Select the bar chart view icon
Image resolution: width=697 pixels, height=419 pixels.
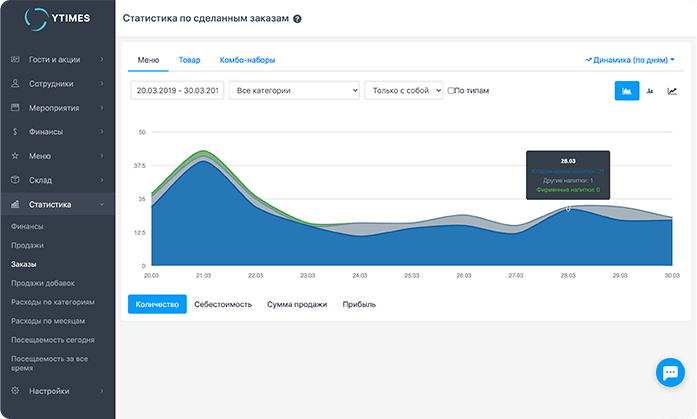click(650, 91)
